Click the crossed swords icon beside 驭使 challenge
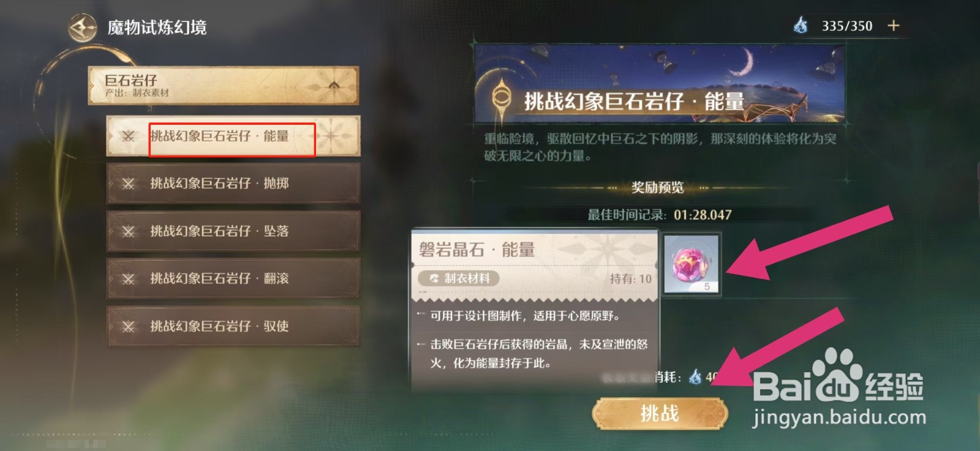This screenshot has height=451, width=980. point(128,327)
